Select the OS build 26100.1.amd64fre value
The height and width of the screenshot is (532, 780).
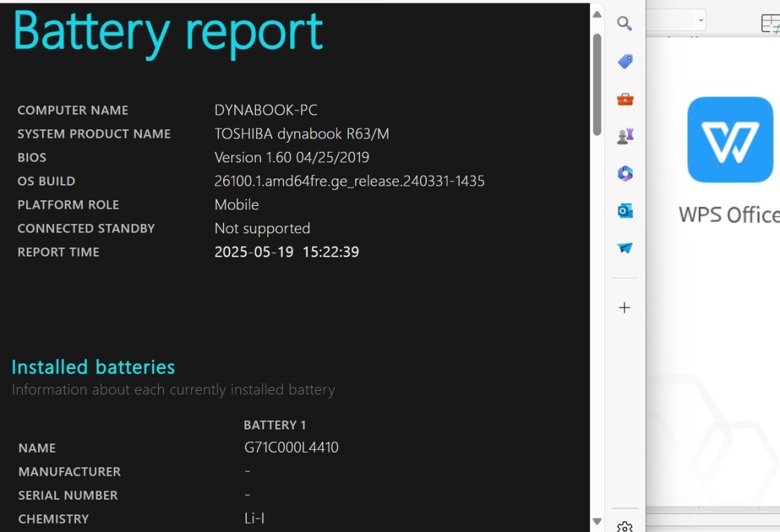click(x=350, y=181)
